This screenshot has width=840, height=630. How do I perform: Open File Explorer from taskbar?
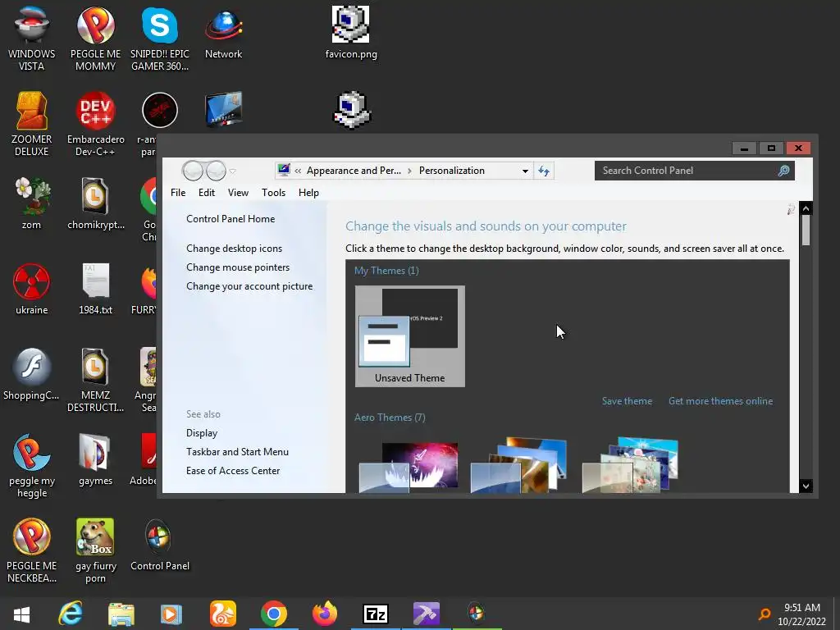pyautogui.click(x=121, y=614)
